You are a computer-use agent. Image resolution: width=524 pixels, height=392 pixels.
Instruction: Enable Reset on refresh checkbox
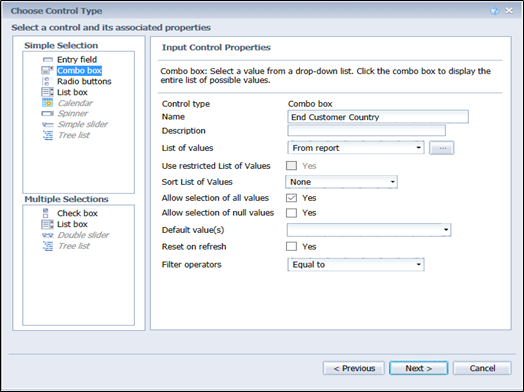[x=291, y=247]
